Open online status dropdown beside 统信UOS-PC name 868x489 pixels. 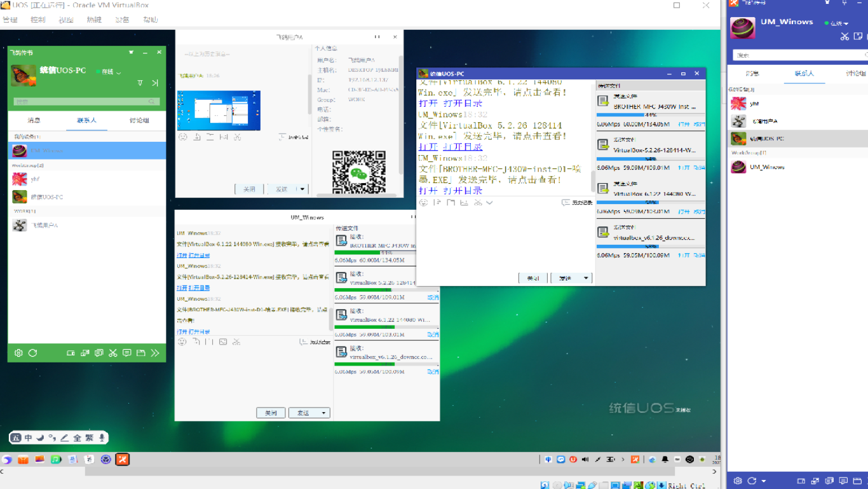(118, 72)
